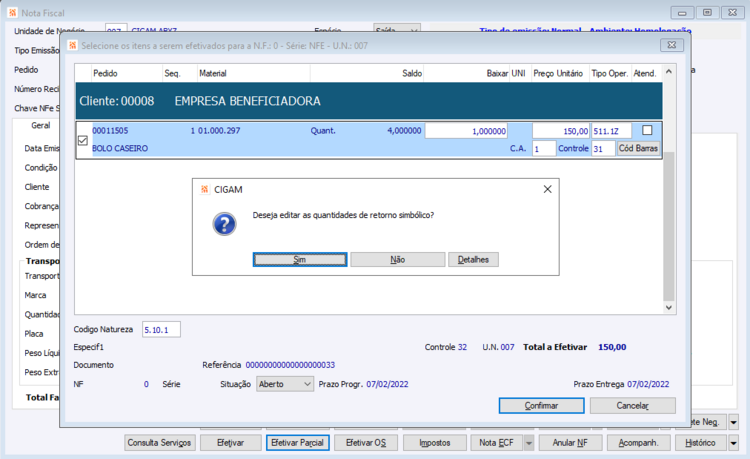Click the Nota Fiscal title bar app icon
Viewport: 750px width, 459px height.
pos(12,13)
